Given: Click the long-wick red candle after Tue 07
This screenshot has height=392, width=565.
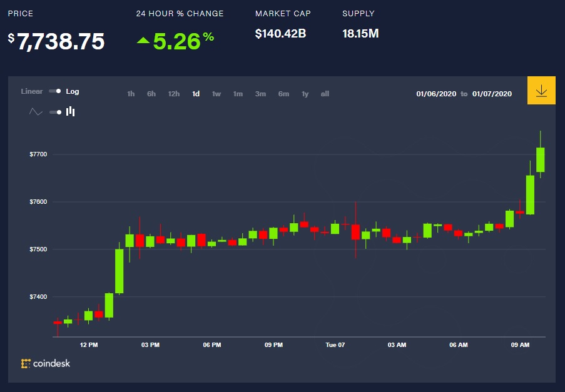Looking at the screenshot, I should click(355, 232).
